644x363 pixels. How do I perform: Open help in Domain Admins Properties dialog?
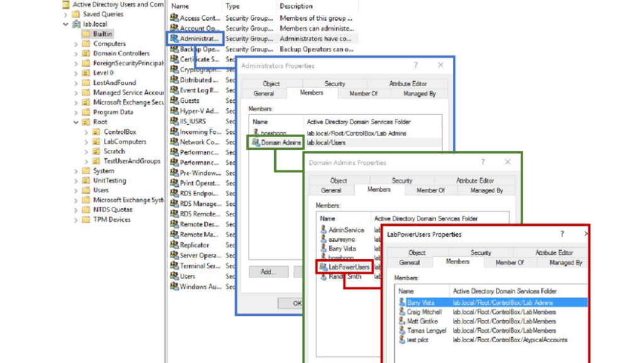tap(483, 162)
